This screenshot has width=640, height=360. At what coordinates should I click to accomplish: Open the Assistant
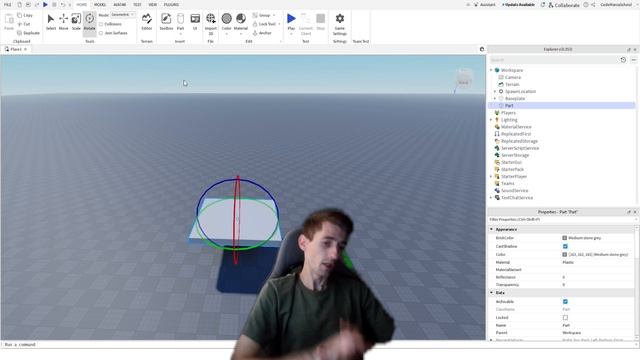[x=484, y=4]
